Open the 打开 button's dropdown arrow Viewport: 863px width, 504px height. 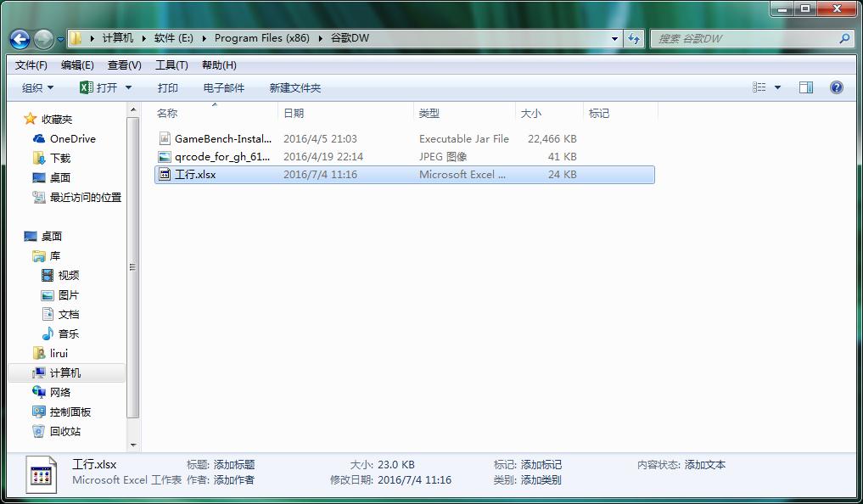127,87
